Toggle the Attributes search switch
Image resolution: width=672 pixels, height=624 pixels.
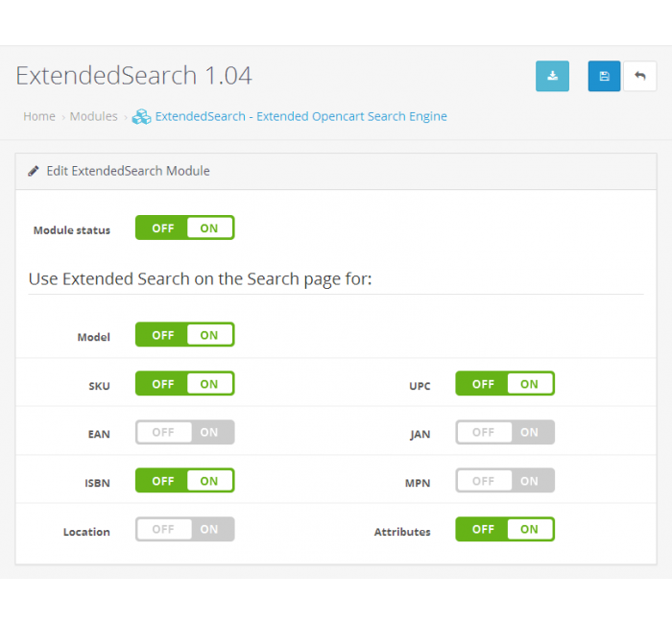tap(505, 529)
